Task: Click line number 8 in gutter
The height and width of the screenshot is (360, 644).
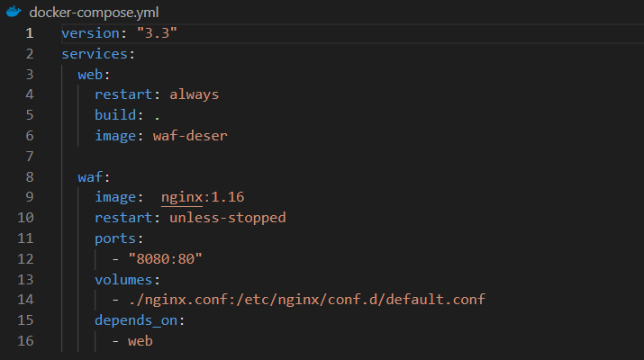Action: pyautogui.click(x=30, y=176)
